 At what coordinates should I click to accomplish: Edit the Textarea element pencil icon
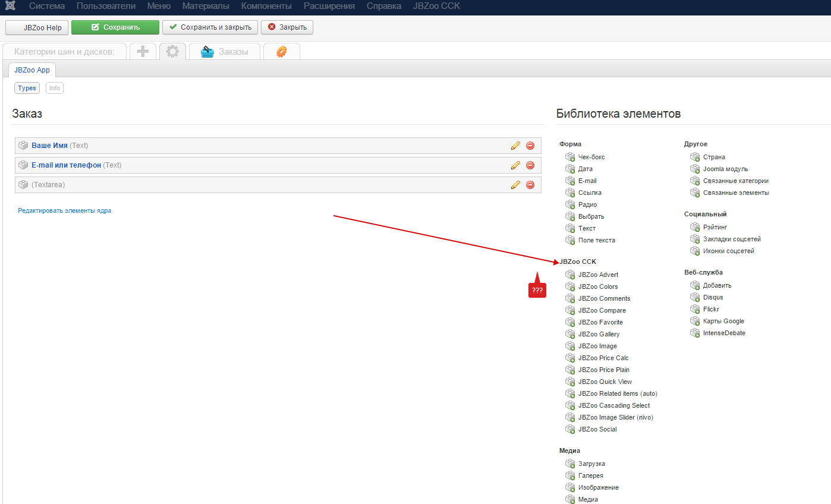tap(515, 185)
